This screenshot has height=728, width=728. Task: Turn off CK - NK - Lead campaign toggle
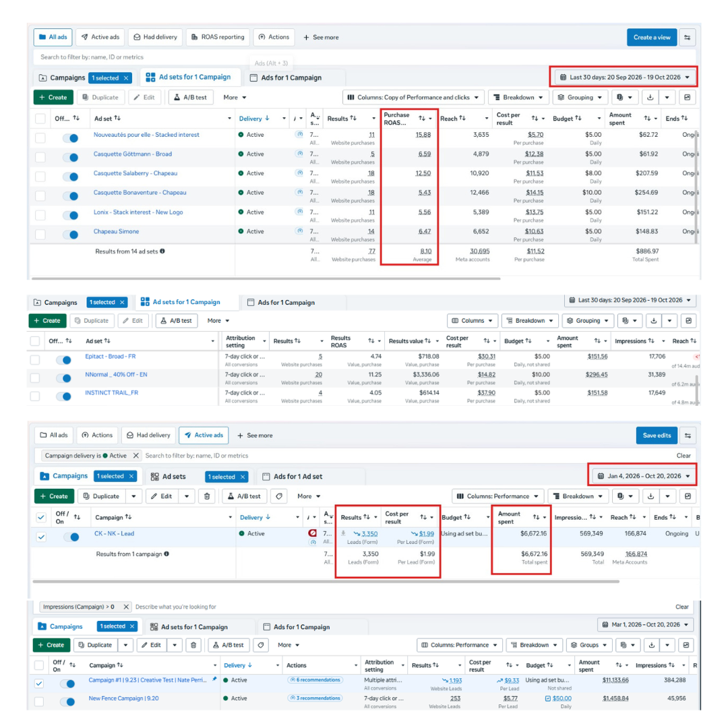(x=71, y=537)
